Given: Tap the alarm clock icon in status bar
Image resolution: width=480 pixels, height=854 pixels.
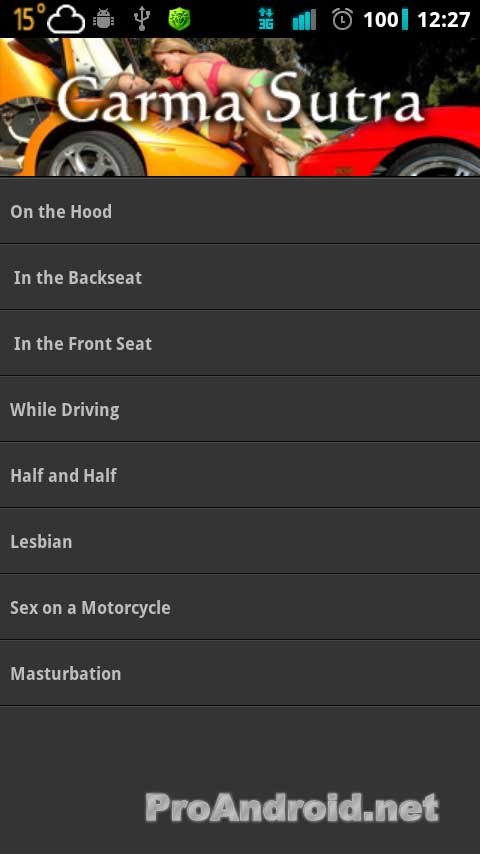Looking at the screenshot, I should (x=342, y=20).
